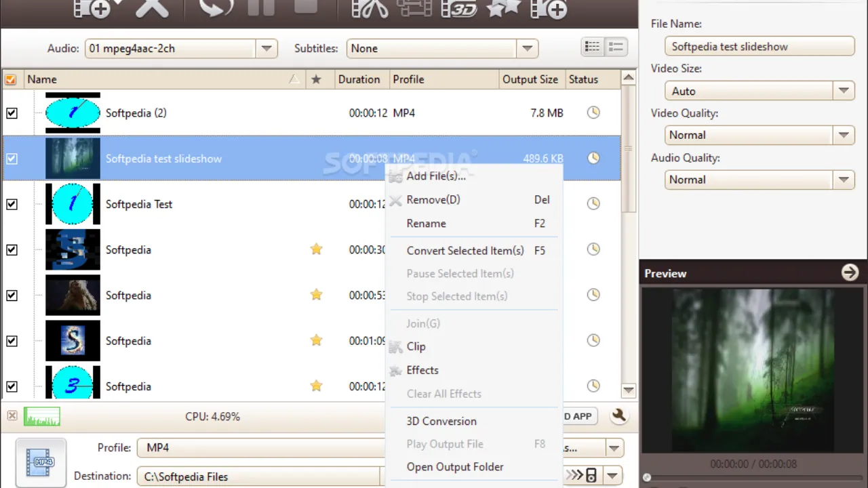Click the star column header icon
The height and width of the screenshot is (488, 868).
(316, 79)
